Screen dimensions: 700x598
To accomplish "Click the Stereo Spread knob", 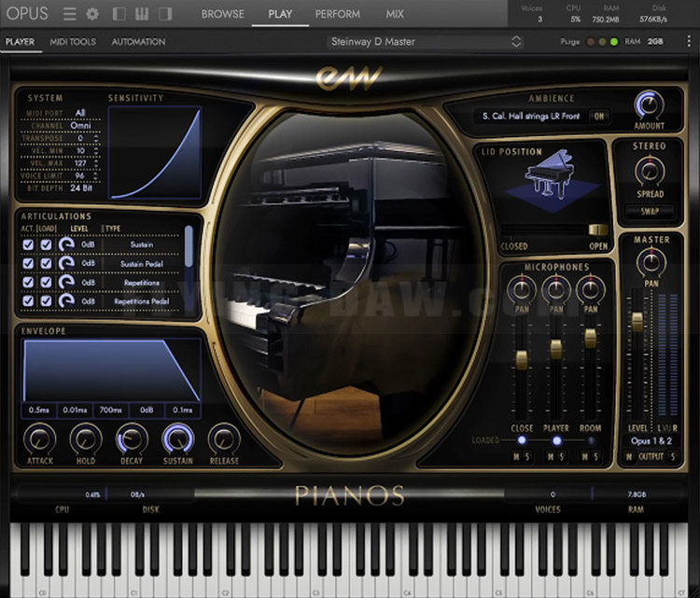I will 650,172.
